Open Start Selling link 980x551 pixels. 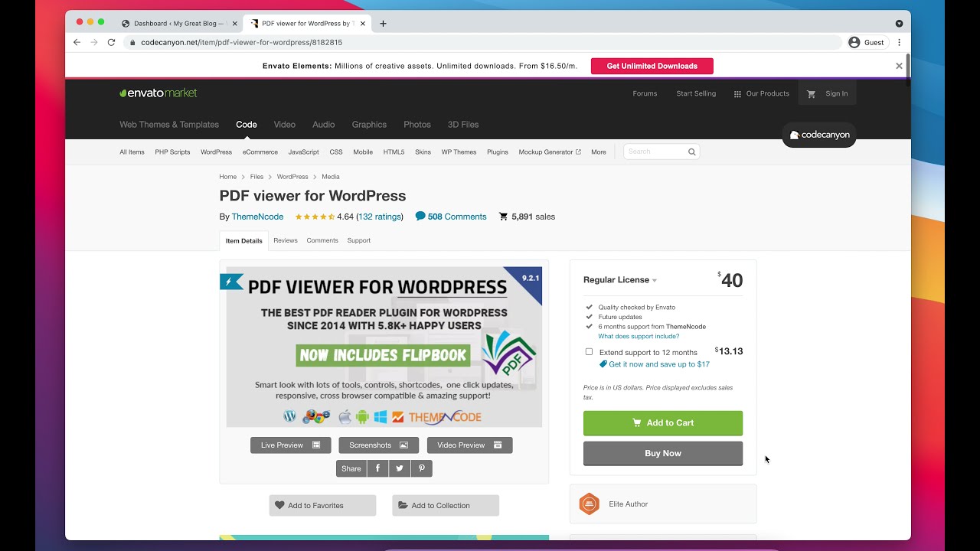tap(696, 93)
